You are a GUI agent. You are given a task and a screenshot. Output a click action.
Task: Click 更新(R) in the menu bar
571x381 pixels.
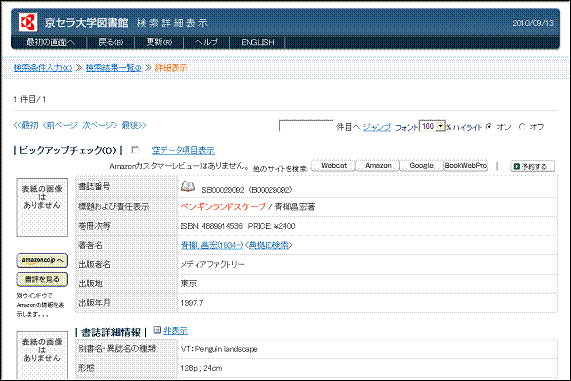[x=159, y=42]
